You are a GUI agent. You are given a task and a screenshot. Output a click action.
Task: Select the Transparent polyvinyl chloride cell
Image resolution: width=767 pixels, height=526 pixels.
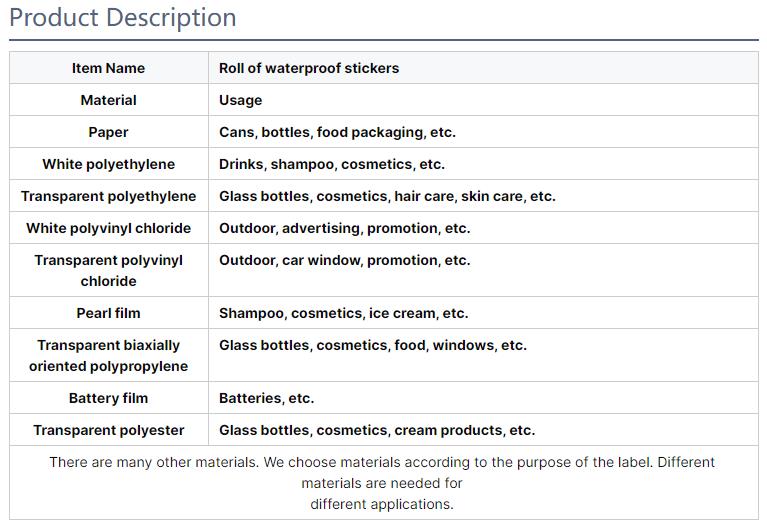pyautogui.click(x=108, y=270)
